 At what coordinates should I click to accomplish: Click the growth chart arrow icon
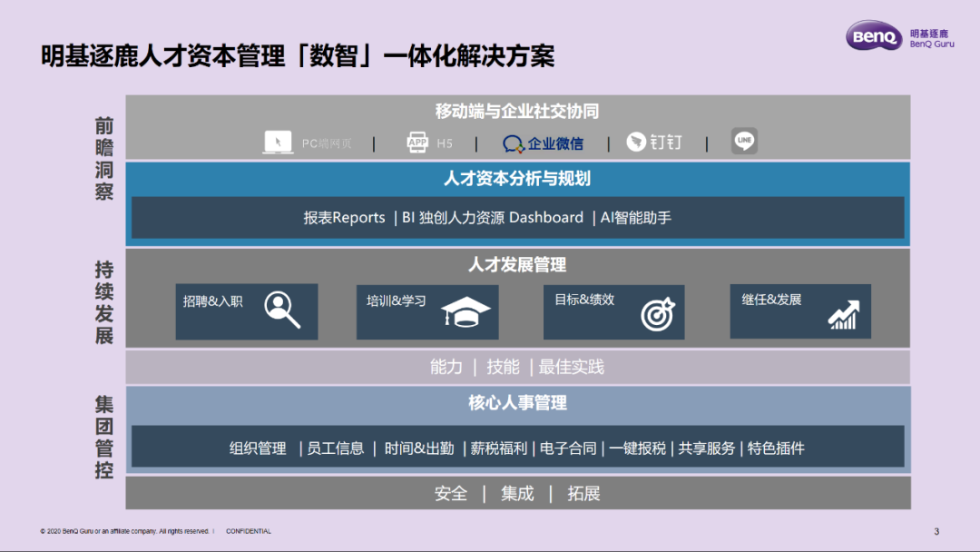(844, 314)
